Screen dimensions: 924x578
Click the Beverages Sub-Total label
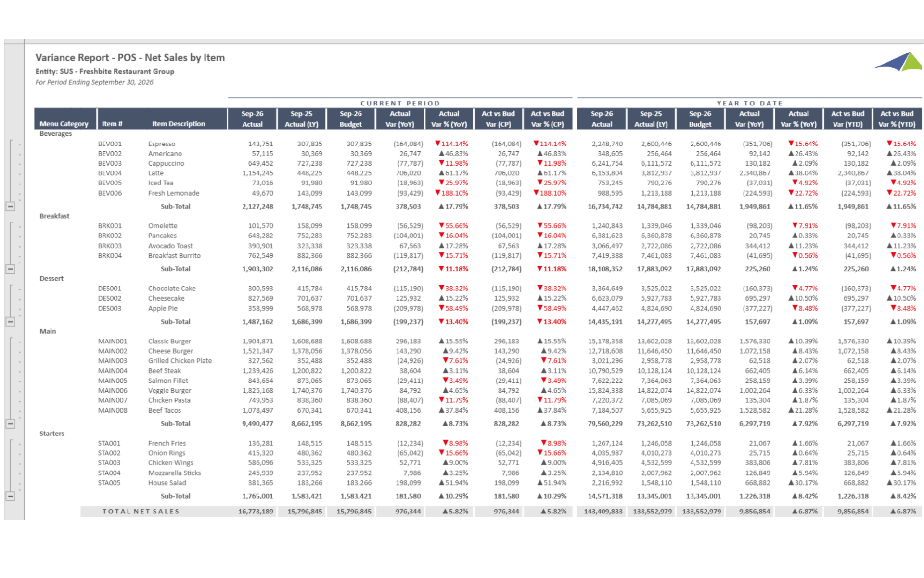[x=175, y=206]
